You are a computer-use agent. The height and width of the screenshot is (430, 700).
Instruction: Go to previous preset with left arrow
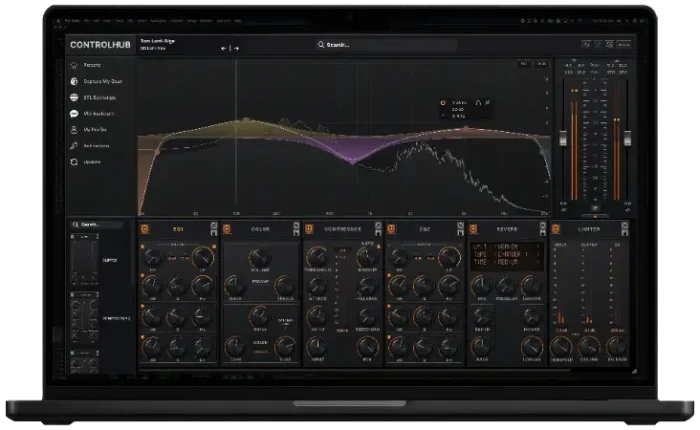coord(224,47)
